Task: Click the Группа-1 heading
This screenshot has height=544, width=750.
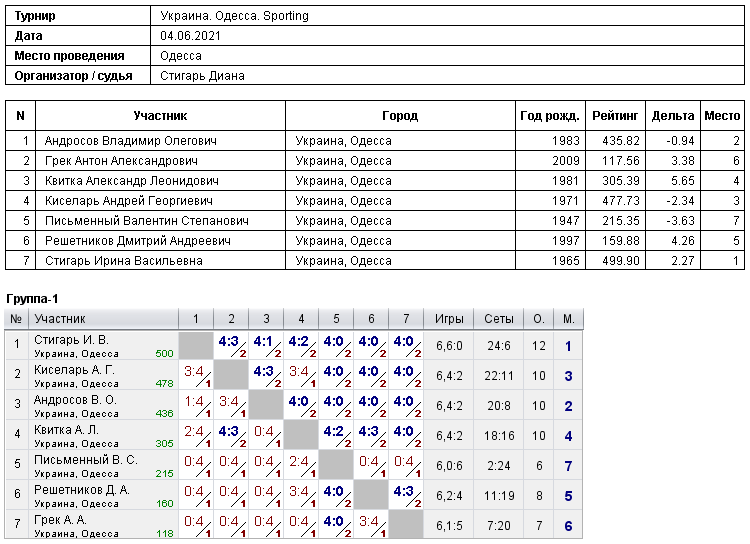Action: point(32,299)
